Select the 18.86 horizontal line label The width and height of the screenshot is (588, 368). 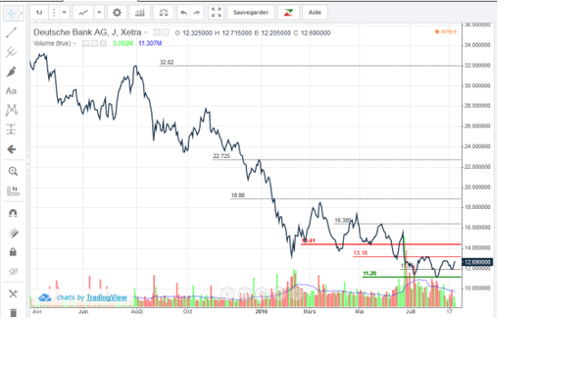point(238,195)
